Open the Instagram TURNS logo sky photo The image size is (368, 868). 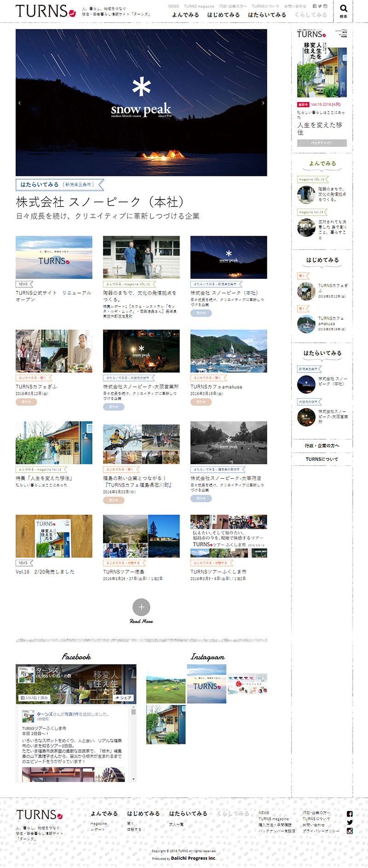[207, 684]
